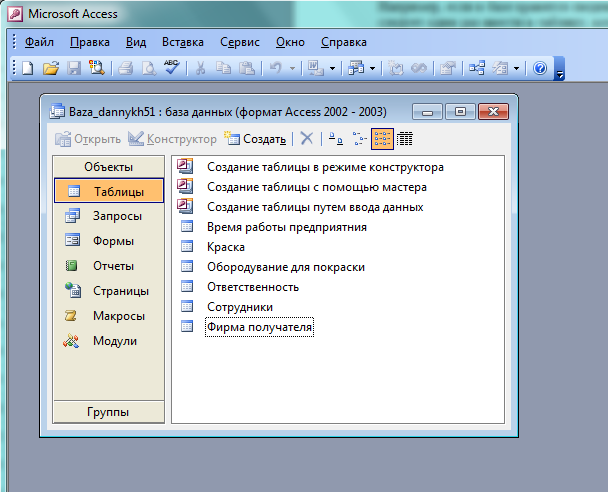The width and height of the screenshot is (608, 492).
Task: Switch to Small Icons view
Action: pos(359,138)
